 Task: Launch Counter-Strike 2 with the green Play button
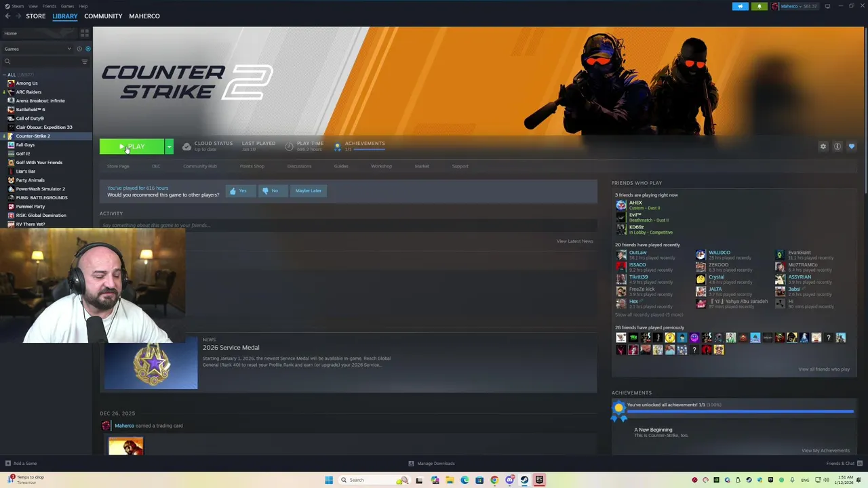pyautogui.click(x=132, y=146)
